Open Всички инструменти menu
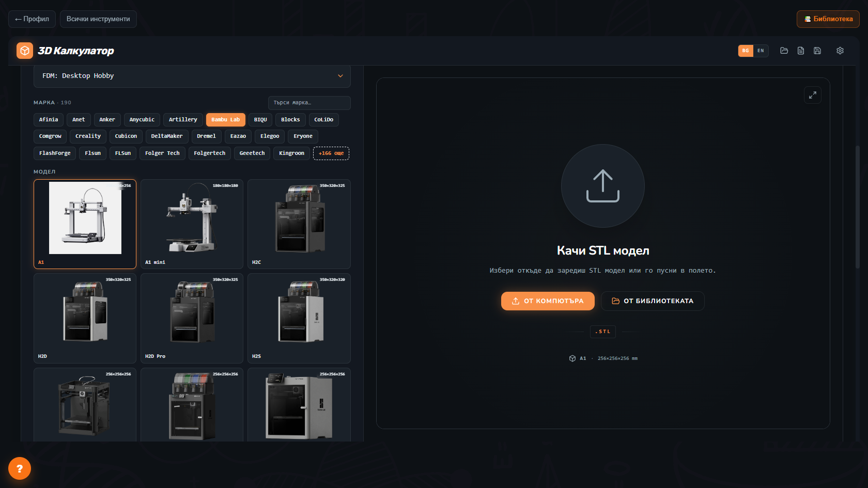 tap(98, 19)
